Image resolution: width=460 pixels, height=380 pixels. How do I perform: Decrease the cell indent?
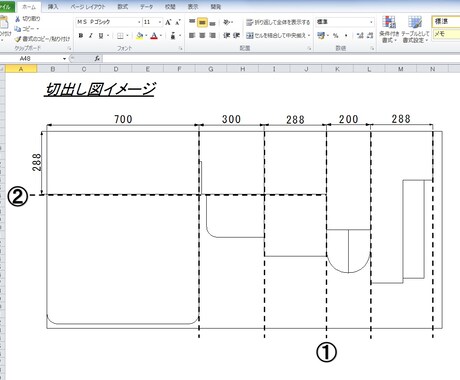coord(227,35)
